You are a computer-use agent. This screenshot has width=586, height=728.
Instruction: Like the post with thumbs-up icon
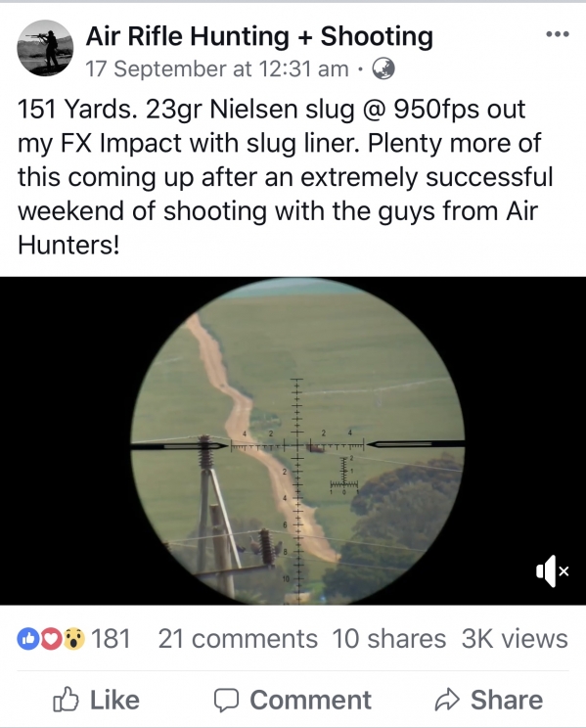66,700
